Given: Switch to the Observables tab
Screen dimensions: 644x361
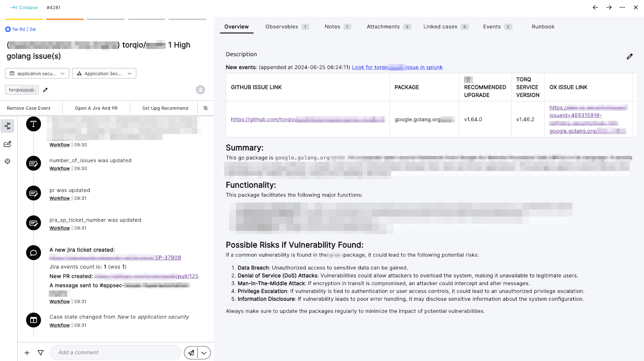Looking at the screenshot, I should point(287,27).
